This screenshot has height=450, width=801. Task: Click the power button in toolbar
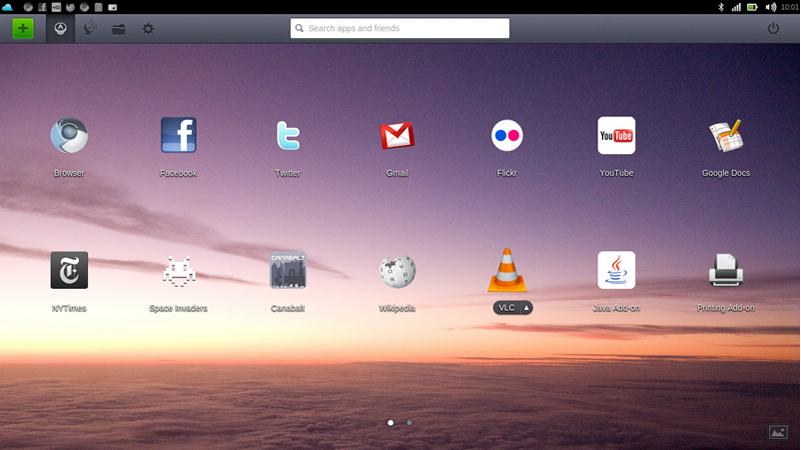[x=773, y=29]
